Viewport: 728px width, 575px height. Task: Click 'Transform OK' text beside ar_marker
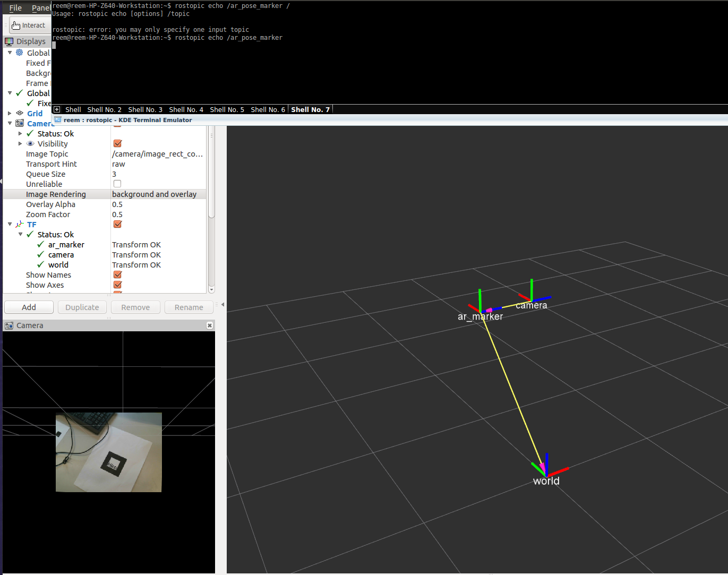point(136,245)
